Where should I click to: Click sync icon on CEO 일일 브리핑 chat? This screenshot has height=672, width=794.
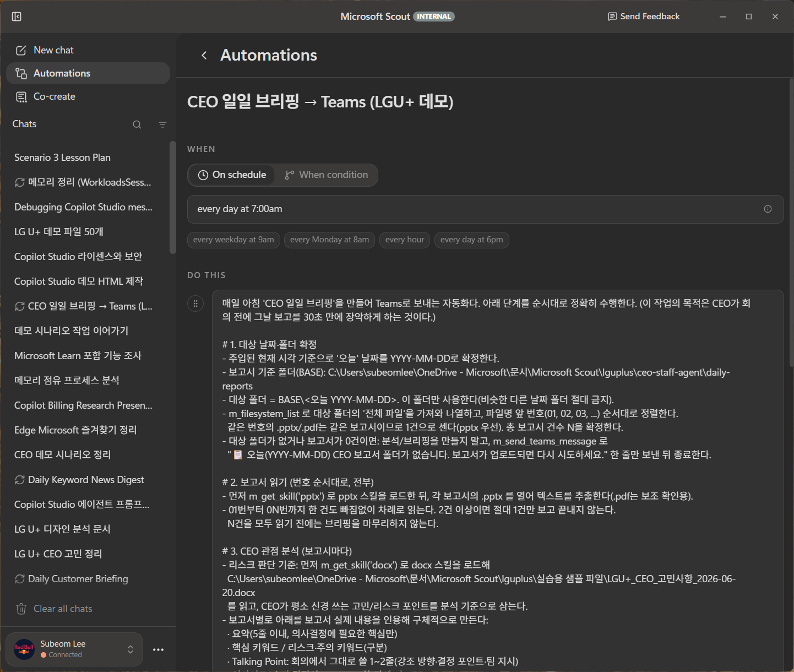coord(20,306)
